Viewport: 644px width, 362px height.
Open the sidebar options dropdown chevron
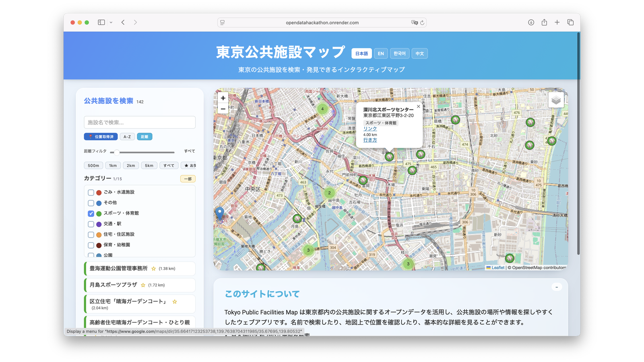(111, 23)
